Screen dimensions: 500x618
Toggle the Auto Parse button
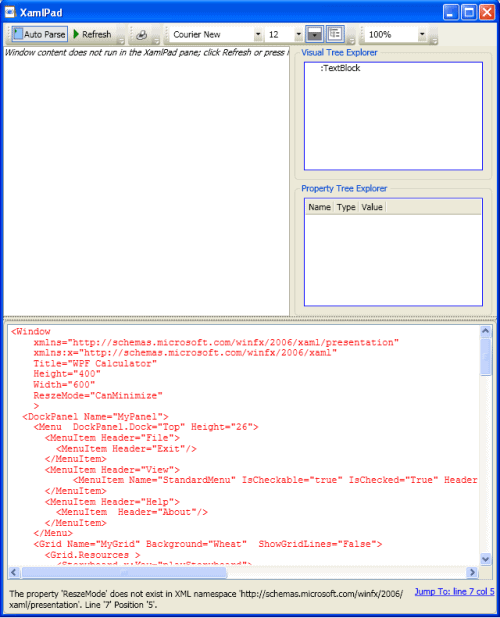point(39,34)
